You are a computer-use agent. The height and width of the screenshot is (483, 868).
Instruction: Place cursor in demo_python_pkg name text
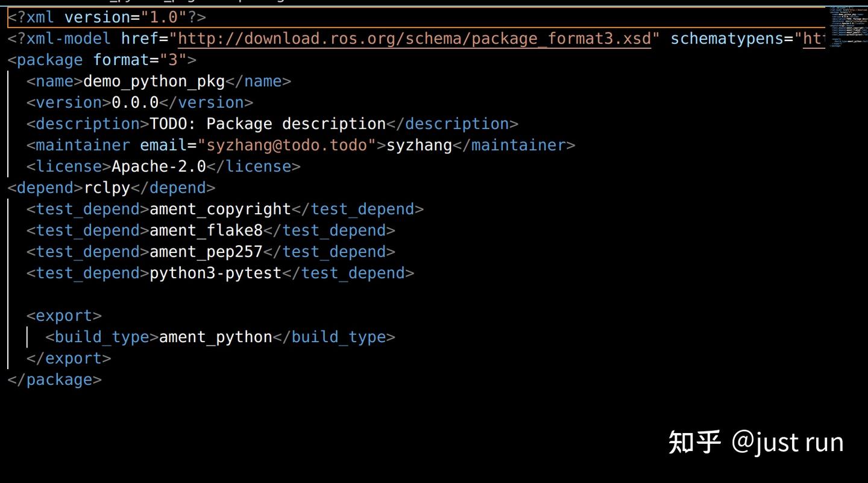(154, 81)
